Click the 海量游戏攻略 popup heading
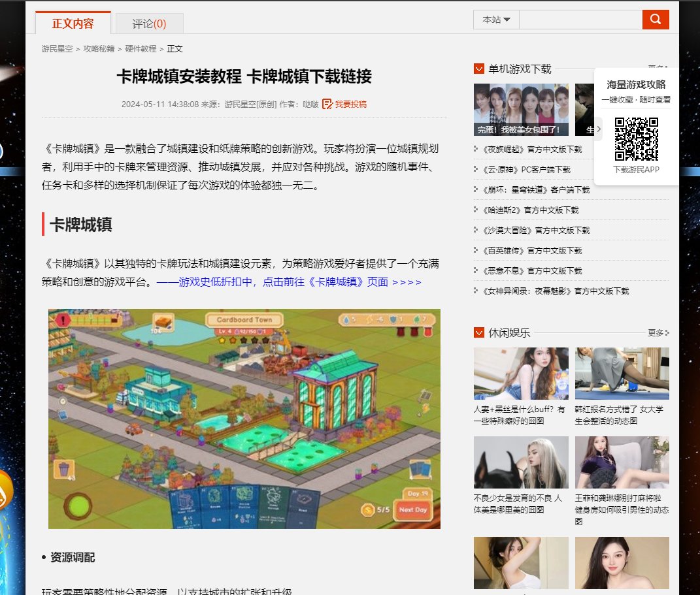Image resolution: width=700 pixels, height=595 pixels. coord(636,84)
